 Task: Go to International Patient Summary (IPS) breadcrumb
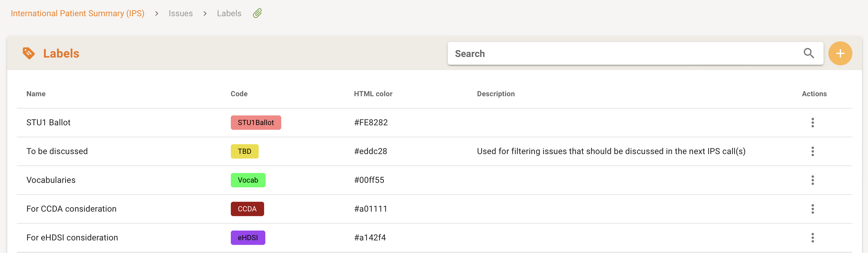point(77,13)
